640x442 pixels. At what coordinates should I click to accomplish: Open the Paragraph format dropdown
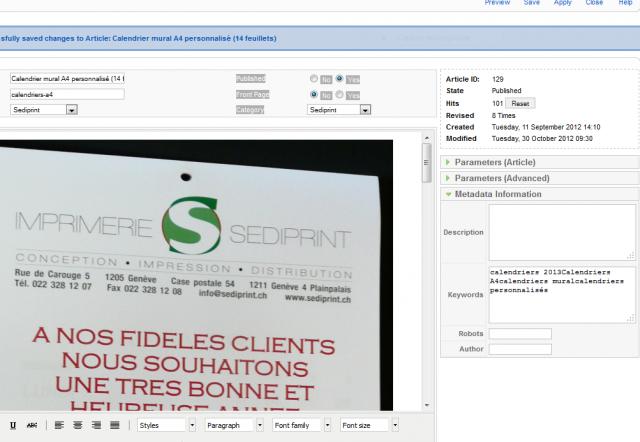(x=234, y=425)
